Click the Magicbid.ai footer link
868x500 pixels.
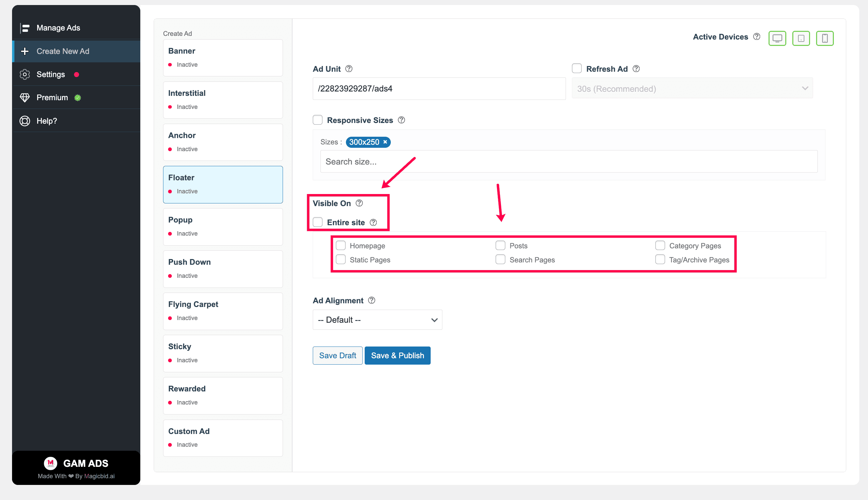[99, 476]
